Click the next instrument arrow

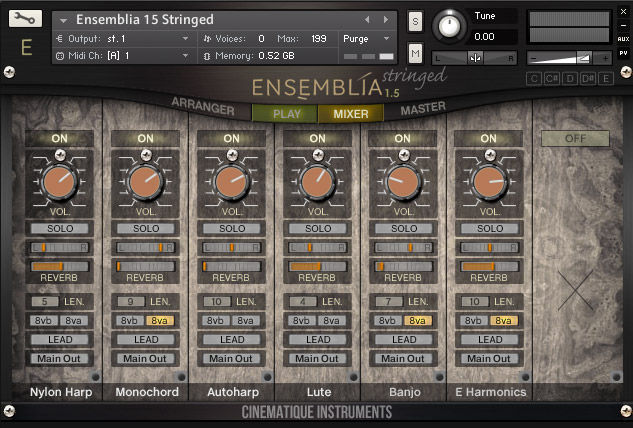[x=386, y=19]
